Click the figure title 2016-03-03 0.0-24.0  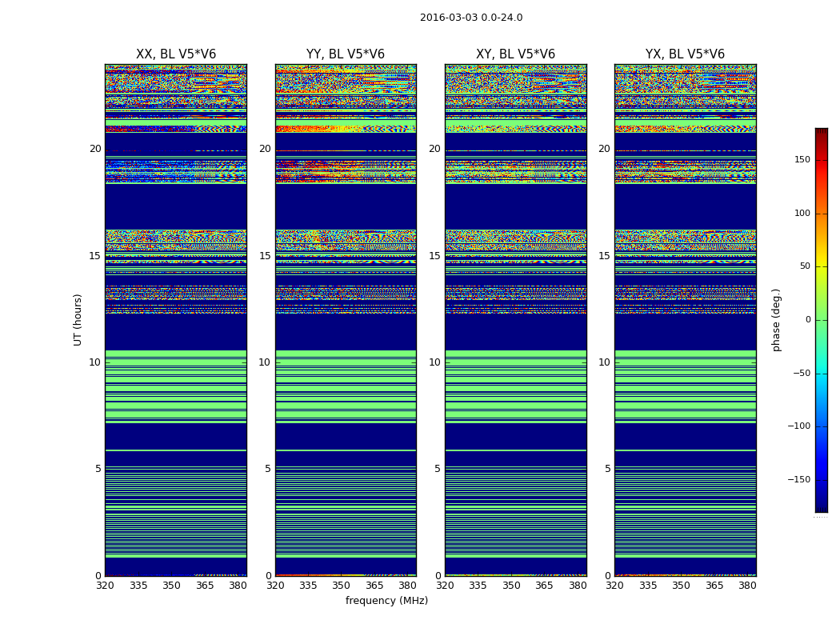(x=471, y=18)
